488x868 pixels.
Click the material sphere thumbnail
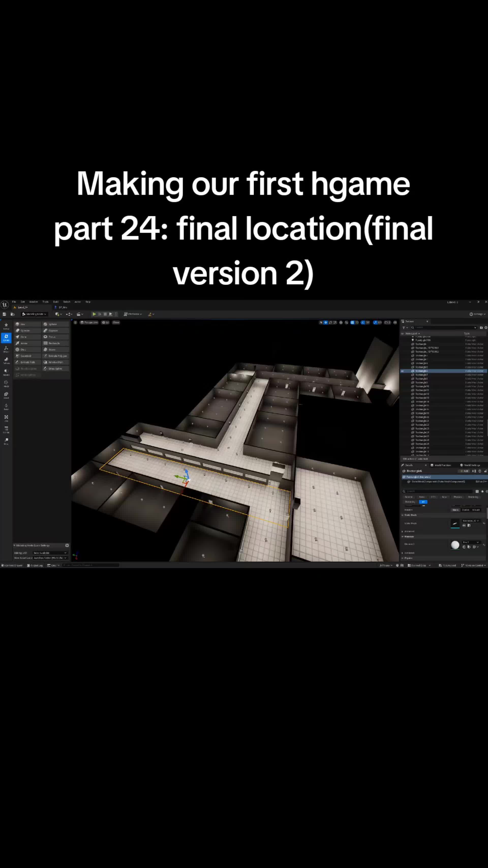click(x=455, y=545)
